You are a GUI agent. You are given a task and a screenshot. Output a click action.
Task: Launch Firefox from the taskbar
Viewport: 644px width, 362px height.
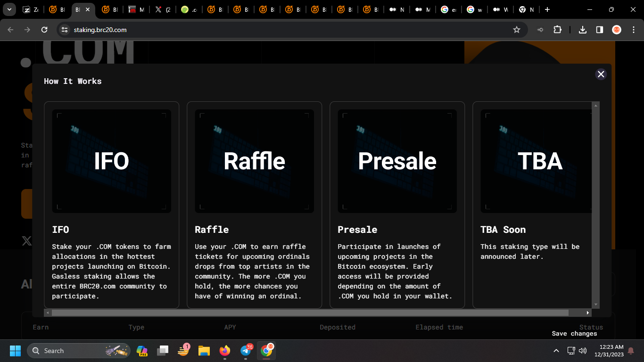225,351
